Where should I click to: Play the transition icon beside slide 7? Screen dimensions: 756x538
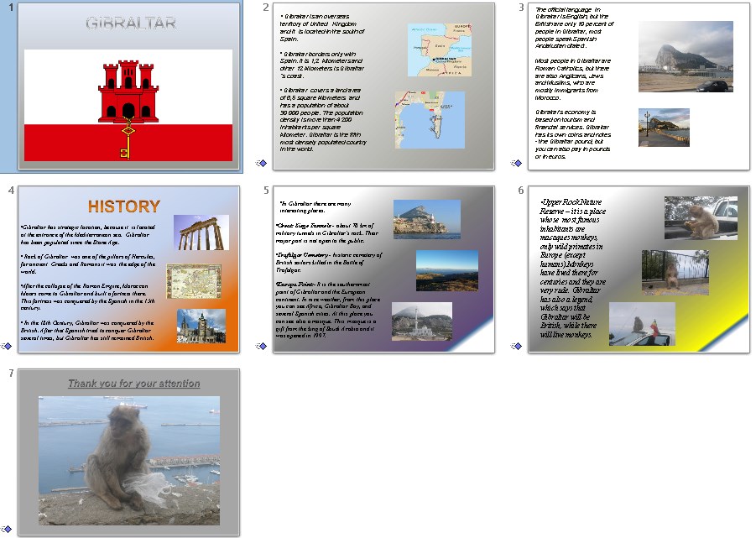pyautogui.click(x=6, y=529)
